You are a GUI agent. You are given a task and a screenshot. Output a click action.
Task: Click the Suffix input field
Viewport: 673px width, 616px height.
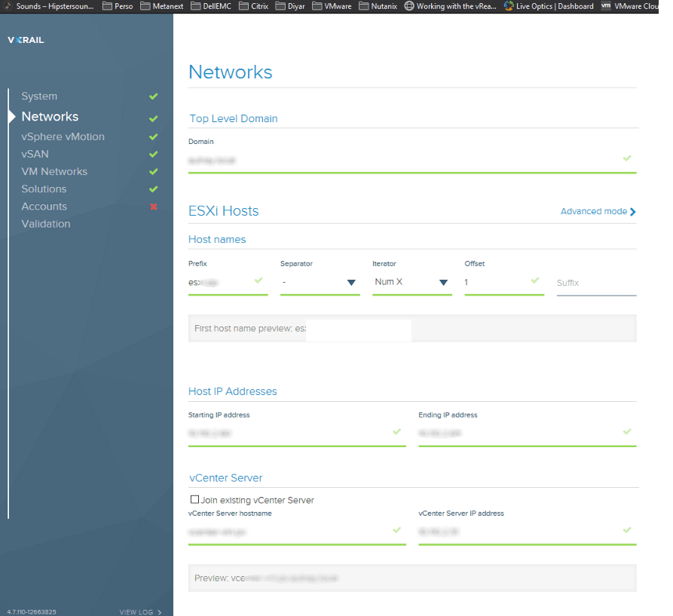tap(595, 283)
